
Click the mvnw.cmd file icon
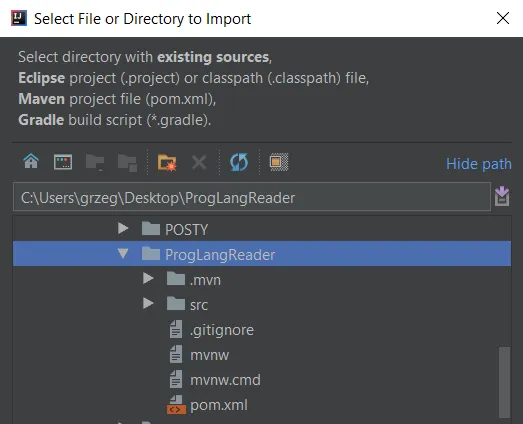[176, 379]
